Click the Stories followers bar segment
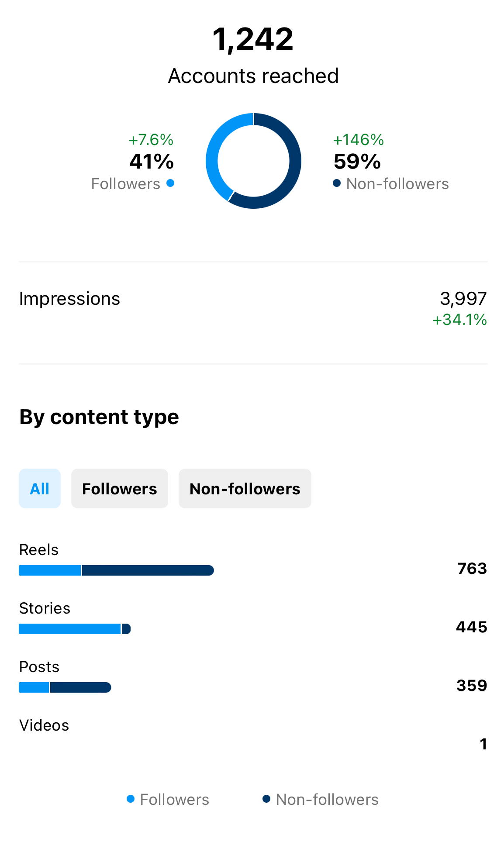This screenshot has height=842, width=504. [69, 629]
